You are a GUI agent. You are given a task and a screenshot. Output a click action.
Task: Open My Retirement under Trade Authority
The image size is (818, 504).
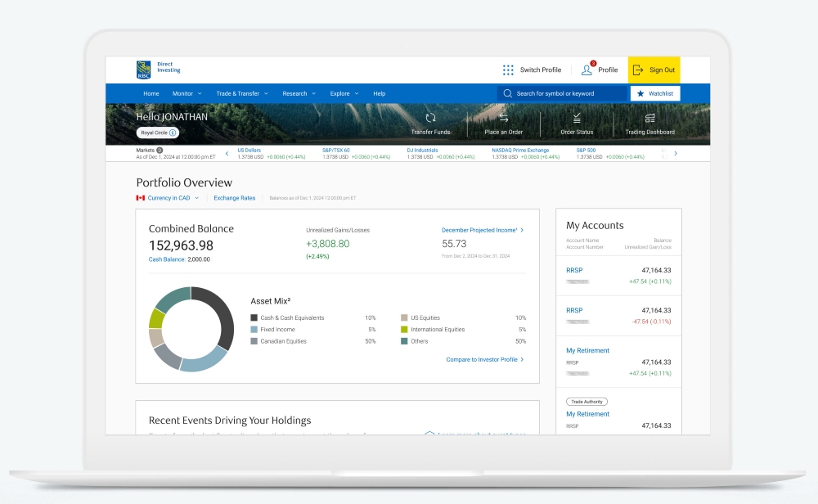587,414
